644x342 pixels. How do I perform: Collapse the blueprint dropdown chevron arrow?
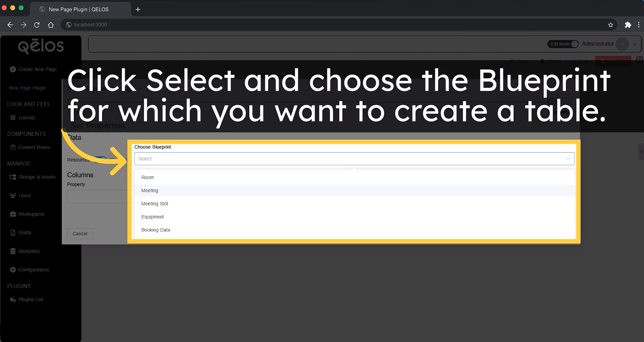[568, 159]
